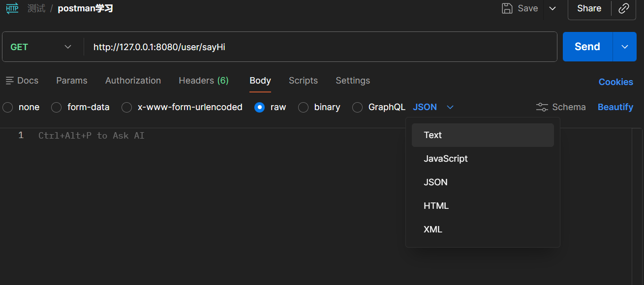Open the Docs panel icon
Image resolution: width=644 pixels, height=285 pixels.
tap(10, 81)
